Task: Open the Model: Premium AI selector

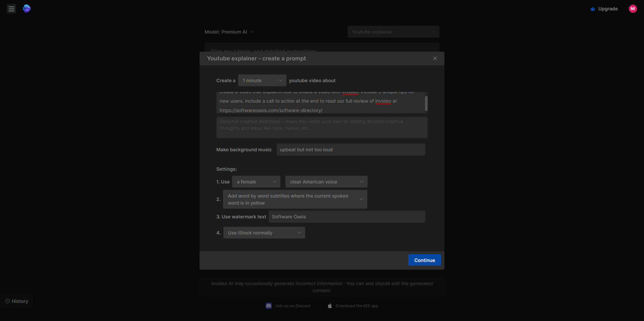Action: [x=229, y=32]
